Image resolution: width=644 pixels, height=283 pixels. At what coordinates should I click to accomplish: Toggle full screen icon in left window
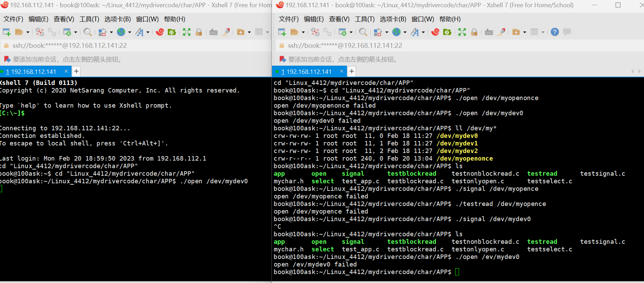pyautogui.click(x=187, y=32)
